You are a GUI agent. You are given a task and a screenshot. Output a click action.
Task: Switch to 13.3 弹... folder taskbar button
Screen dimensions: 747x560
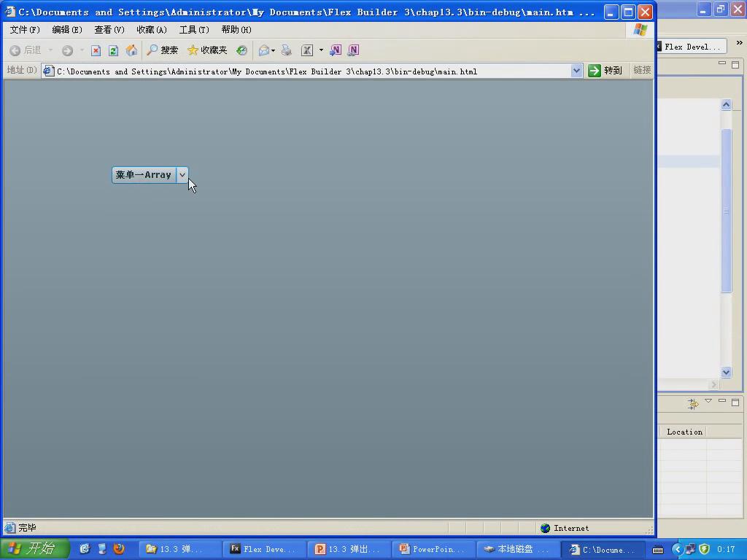(180, 549)
